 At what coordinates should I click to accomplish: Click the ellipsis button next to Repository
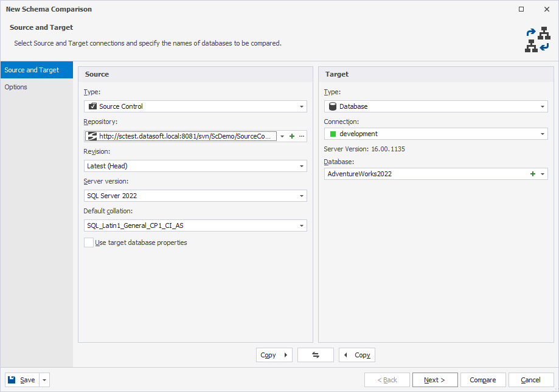click(x=302, y=136)
